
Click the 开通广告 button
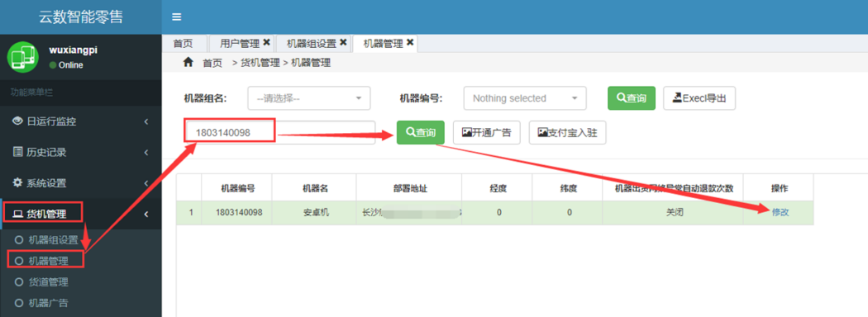point(487,133)
